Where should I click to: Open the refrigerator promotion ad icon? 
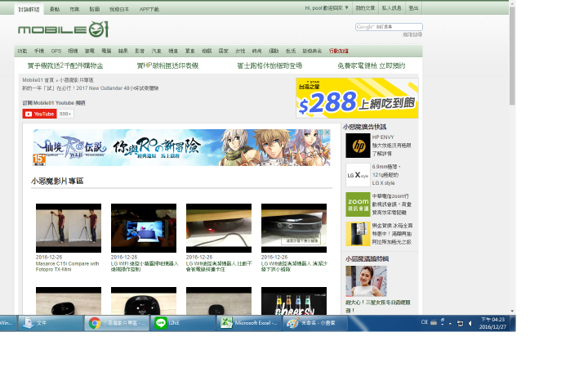pos(358,234)
